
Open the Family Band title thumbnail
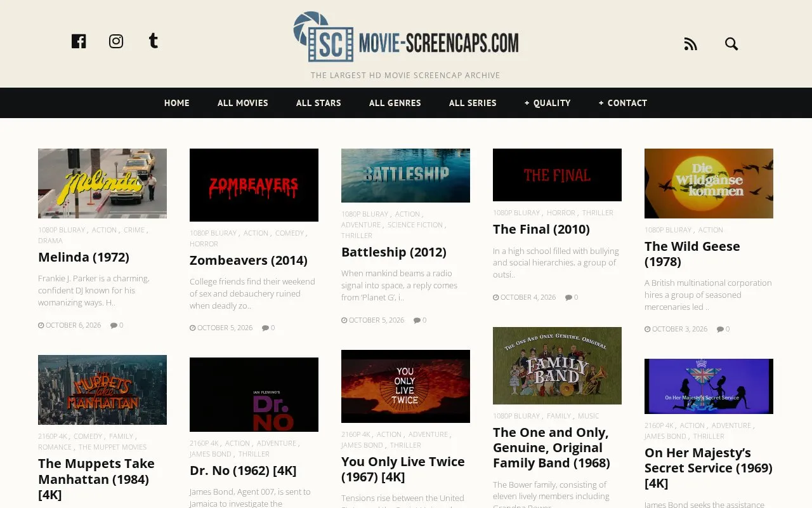coord(557,366)
